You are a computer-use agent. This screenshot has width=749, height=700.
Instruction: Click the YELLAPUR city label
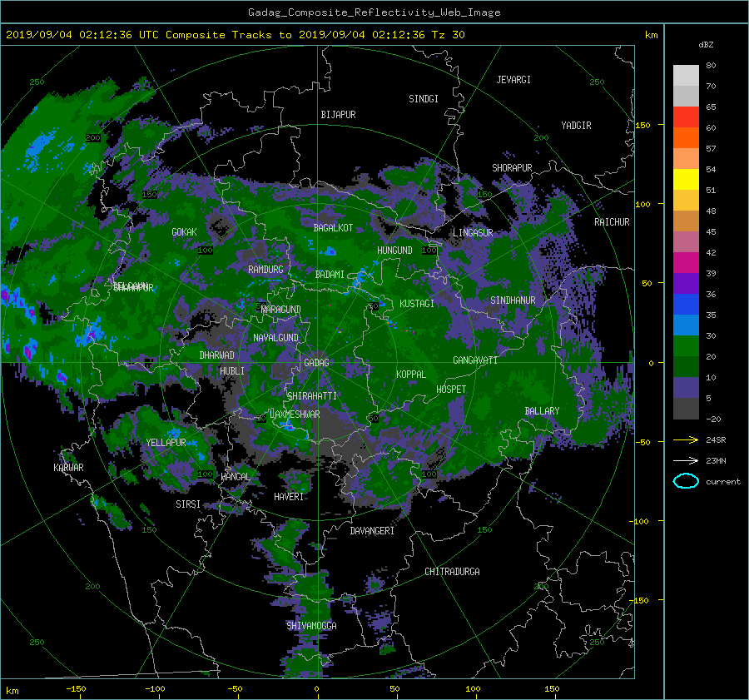pyautogui.click(x=166, y=443)
